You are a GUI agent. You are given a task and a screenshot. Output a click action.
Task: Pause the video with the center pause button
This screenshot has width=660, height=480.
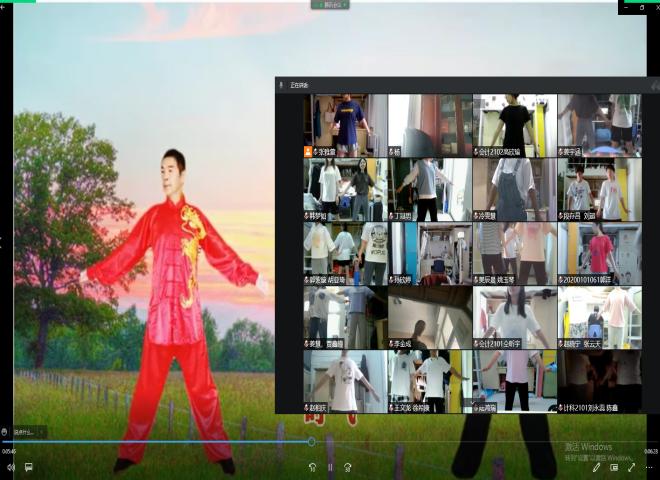click(330, 467)
